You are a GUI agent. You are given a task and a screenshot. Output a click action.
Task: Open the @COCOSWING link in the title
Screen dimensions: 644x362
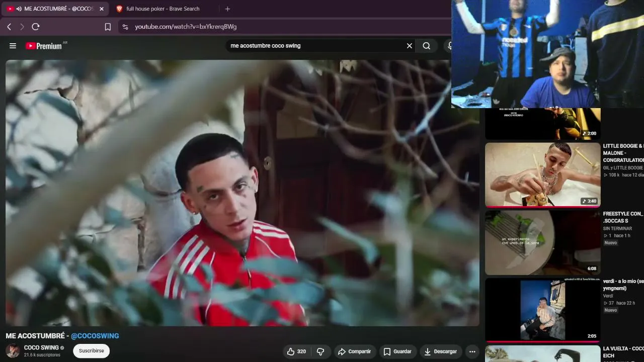click(x=95, y=336)
